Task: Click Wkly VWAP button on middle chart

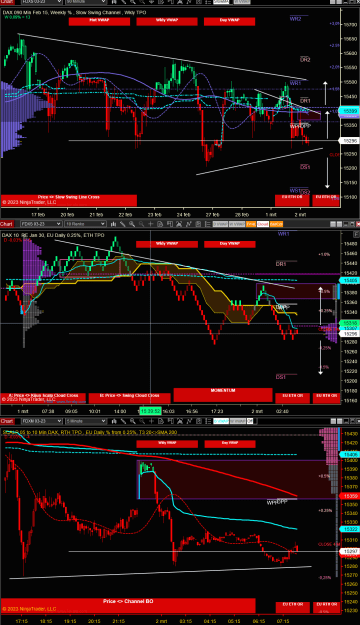Action: point(167,244)
